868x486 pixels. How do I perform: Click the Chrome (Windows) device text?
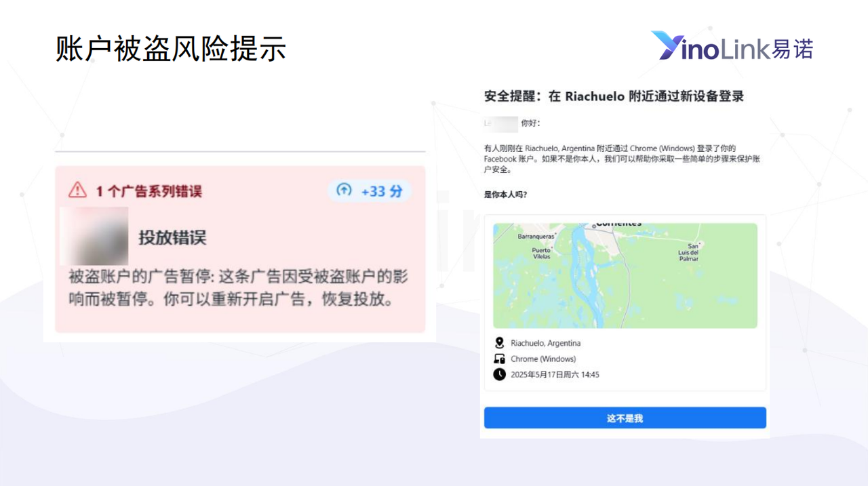(x=543, y=359)
